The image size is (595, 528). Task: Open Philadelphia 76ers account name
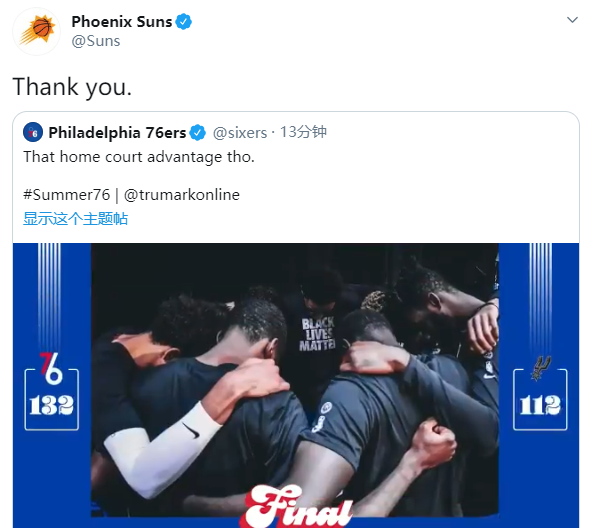point(117,132)
